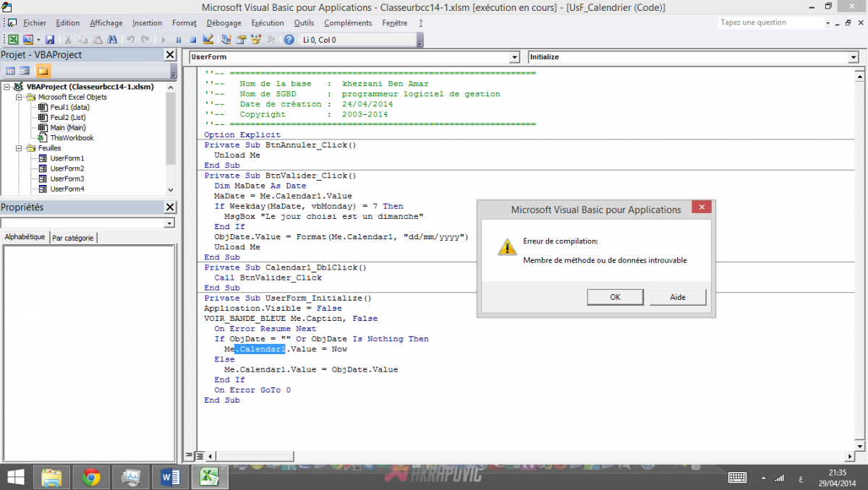Click the Paste toolbar icon

pyautogui.click(x=97, y=40)
